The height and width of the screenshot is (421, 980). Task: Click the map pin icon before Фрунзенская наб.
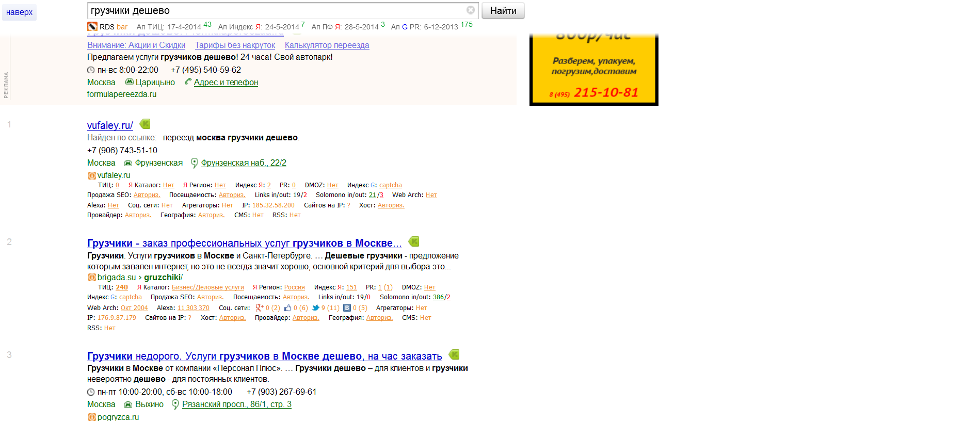[195, 163]
